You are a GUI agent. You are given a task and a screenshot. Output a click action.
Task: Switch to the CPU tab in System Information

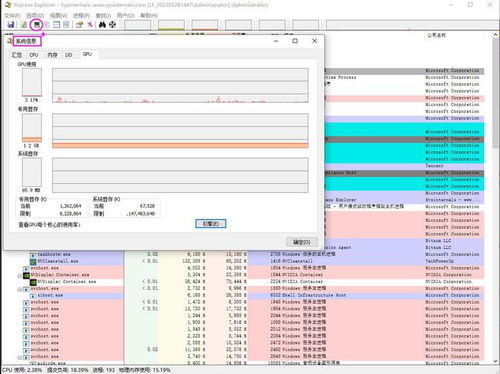[x=34, y=55]
